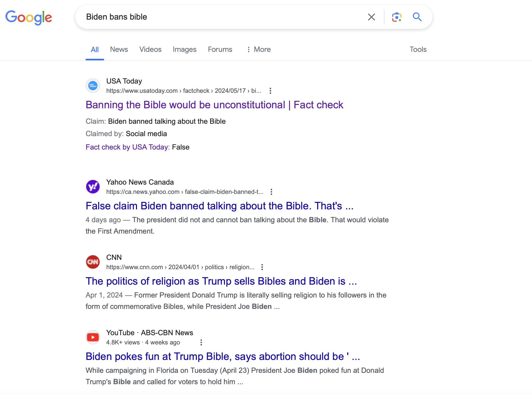Click the USA Today favicon
The image size is (532, 395).
(93, 86)
